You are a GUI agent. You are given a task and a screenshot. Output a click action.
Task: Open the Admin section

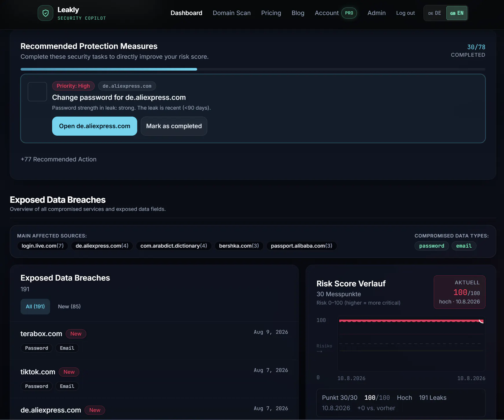pyautogui.click(x=376, y=13)
